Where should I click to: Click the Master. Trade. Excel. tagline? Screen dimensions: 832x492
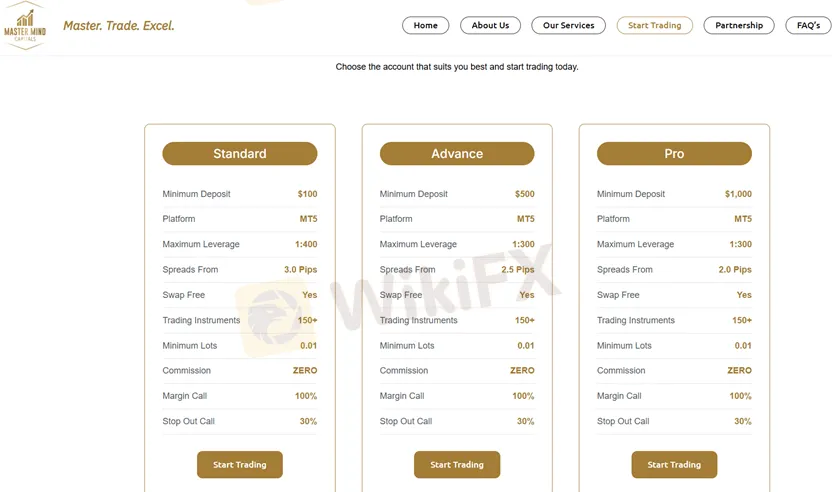(118, 26)
